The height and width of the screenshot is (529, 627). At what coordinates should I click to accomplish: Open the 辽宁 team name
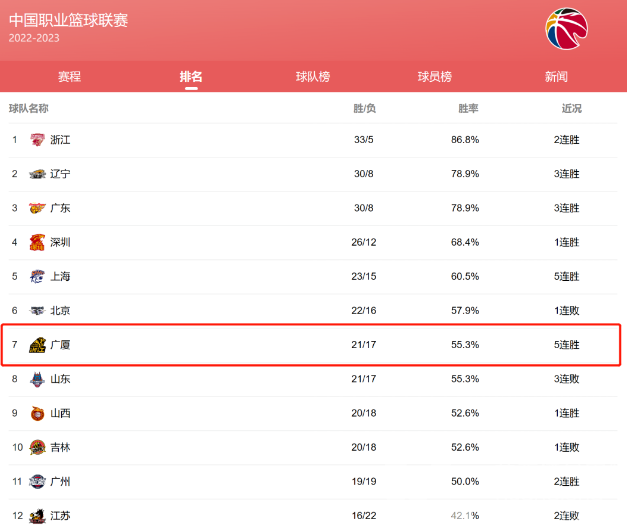(x=60, y=174)
